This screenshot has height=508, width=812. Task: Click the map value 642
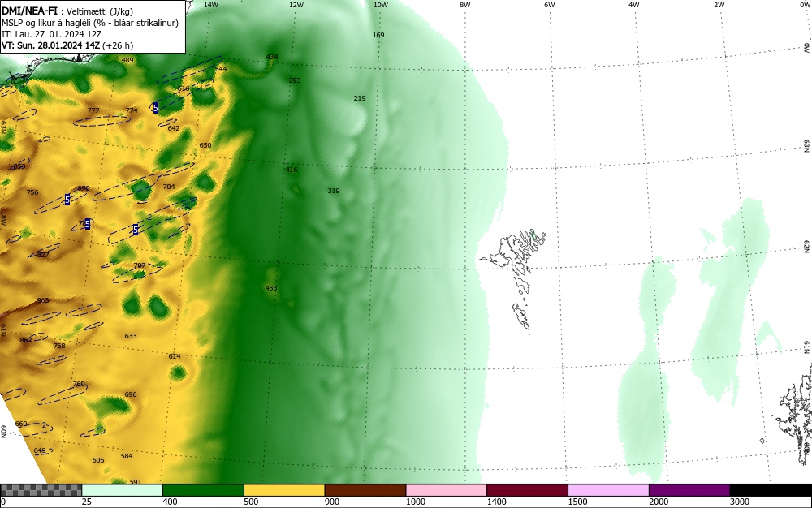174,127
